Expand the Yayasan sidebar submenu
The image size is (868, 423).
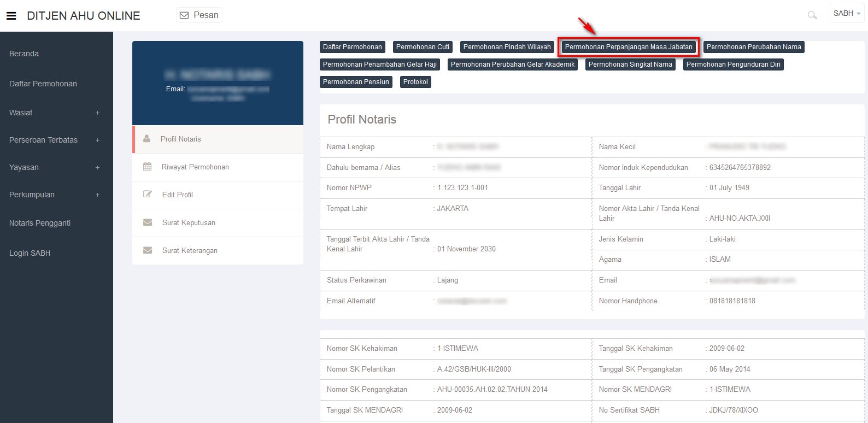click(x=97, y=167)
